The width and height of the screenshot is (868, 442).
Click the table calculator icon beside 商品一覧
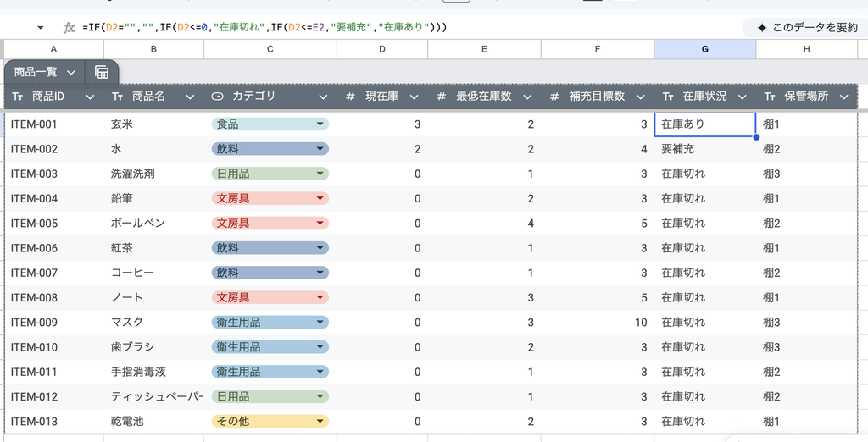[x=102, y=72]
